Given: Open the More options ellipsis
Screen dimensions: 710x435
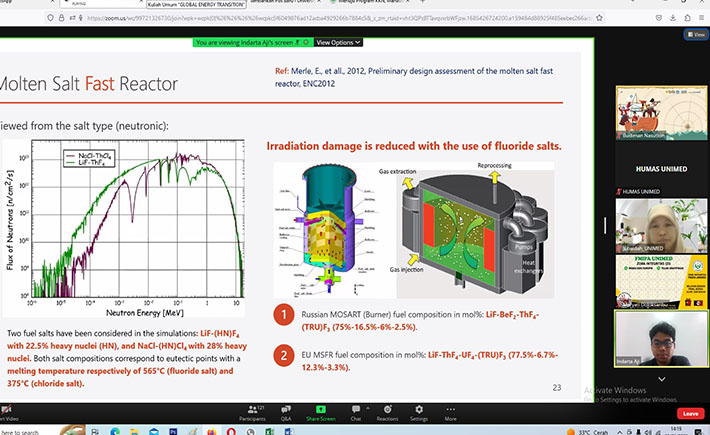Looking at the screenshot, I should pos(450,413).
